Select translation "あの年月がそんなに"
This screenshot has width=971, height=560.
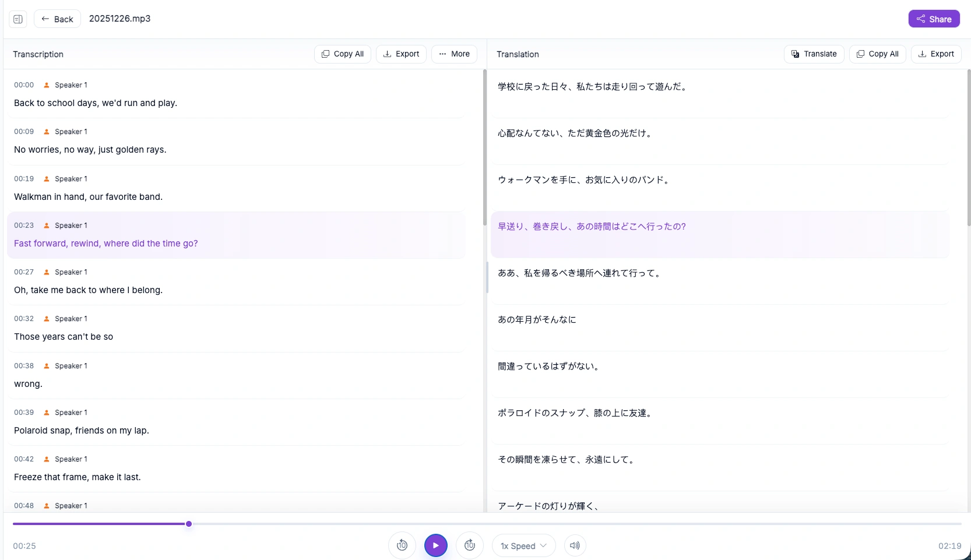(x=537, y=320)
